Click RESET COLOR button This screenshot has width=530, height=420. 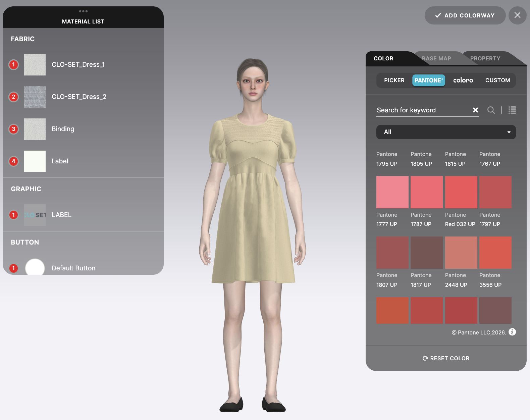(x=446, y=358)
